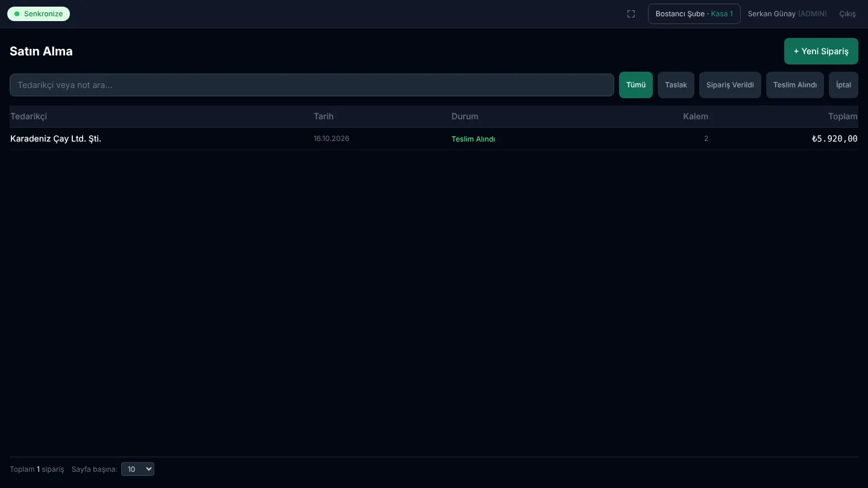
Task: Create a new order with Yeni Sipariş
Action: click(x=821, y=51)
